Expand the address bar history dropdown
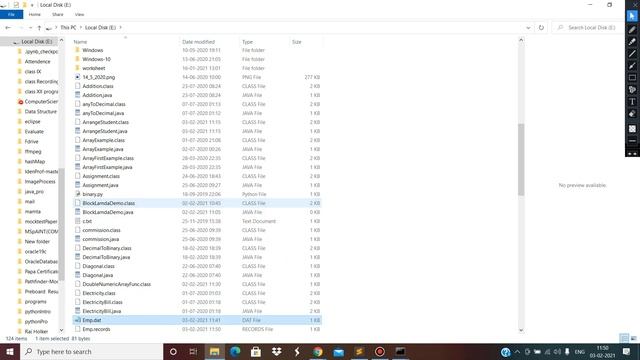Screen dimensions: 640x360 click(x=528, y=27)
